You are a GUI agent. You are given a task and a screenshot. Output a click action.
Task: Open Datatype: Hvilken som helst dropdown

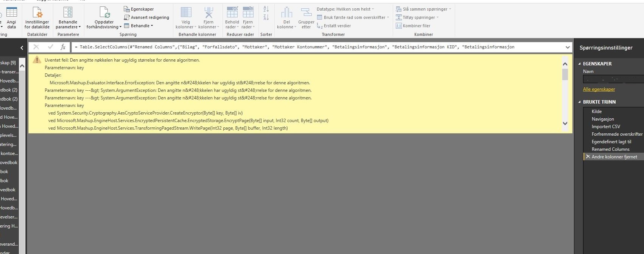coord(345,9)
